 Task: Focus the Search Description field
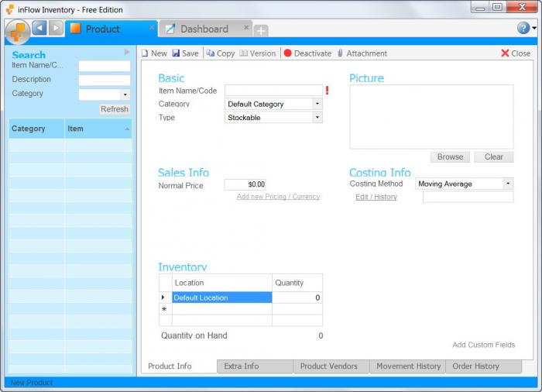pos(105,81)
